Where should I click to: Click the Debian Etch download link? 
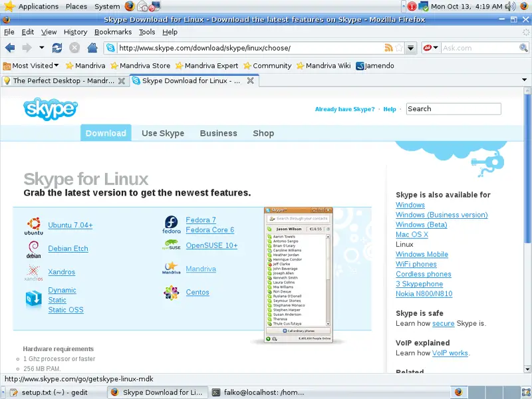coord(68,248)
